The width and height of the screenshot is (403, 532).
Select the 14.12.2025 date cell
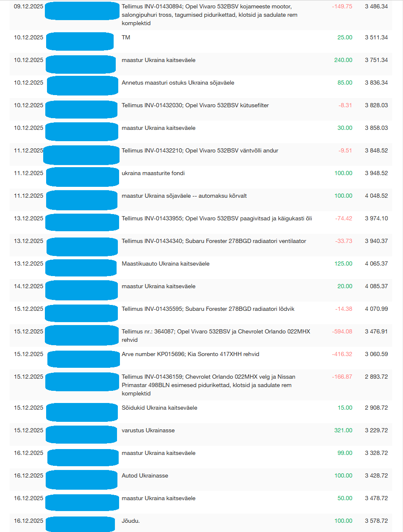pyautogui.click(x=29, y=287)
